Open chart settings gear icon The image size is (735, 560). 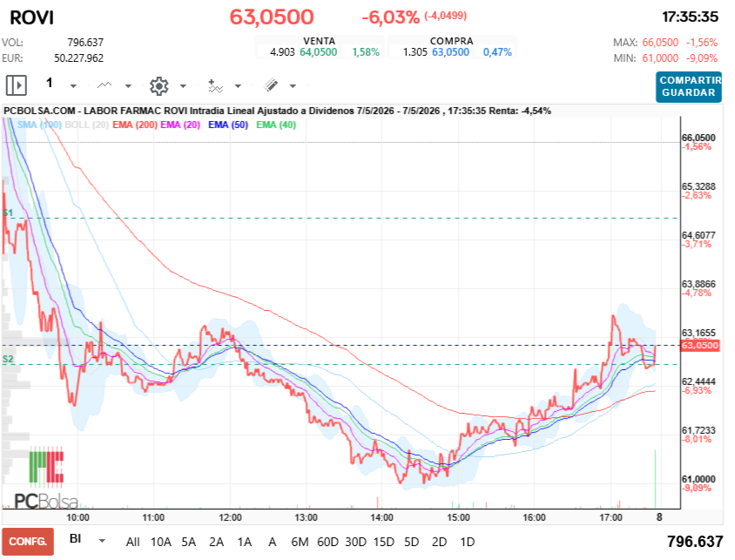click(158, 85)
